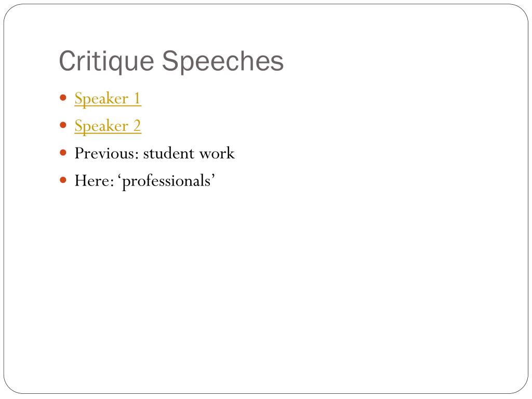Click the orange bullet beside Speaker 1
Image resolution: width=532 pixels, height=399 pixels.
(x=63, y=98)
